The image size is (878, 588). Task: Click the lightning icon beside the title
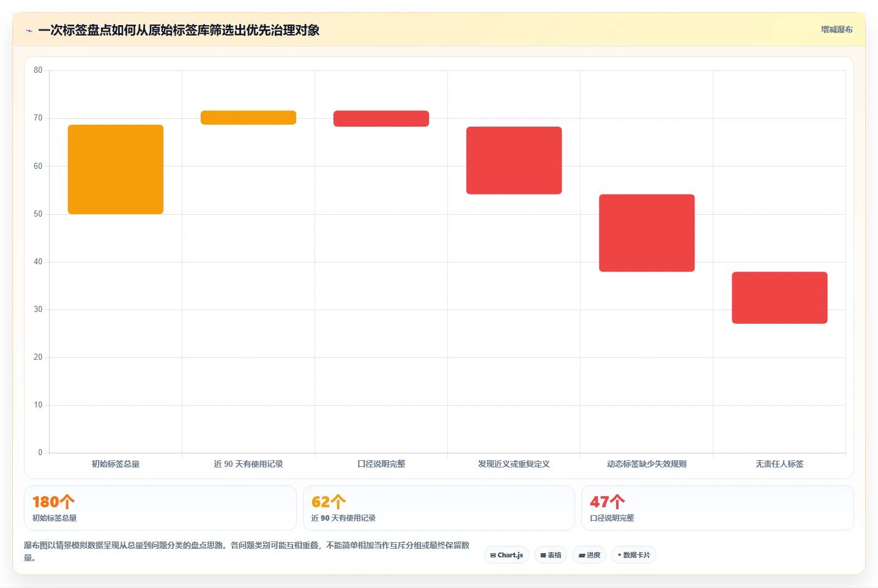29,31
